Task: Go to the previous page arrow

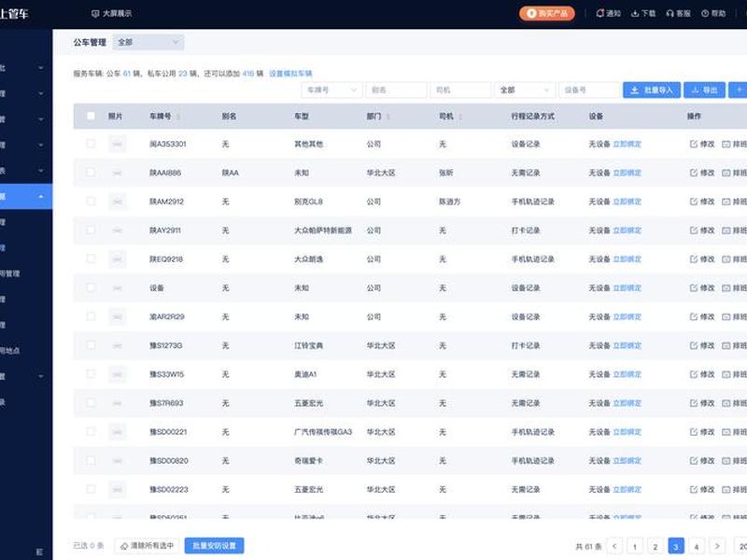Action: pos(614,546)
